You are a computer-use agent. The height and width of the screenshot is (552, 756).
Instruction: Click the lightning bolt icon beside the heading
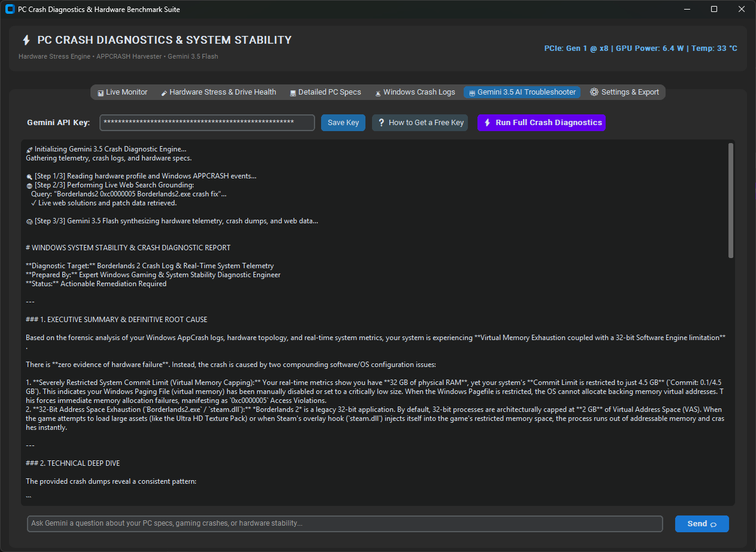pyautogui.click(x=26, y=40)
